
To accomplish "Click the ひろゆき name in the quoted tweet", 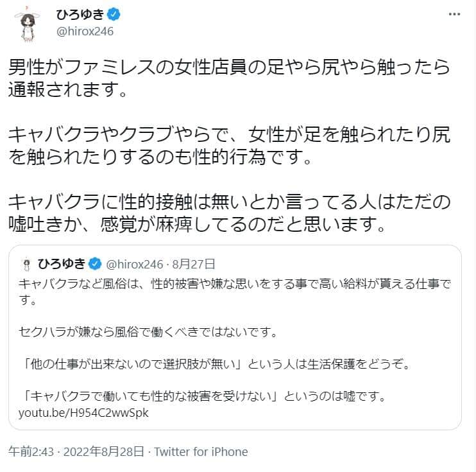I will click(x=61, y=263).
